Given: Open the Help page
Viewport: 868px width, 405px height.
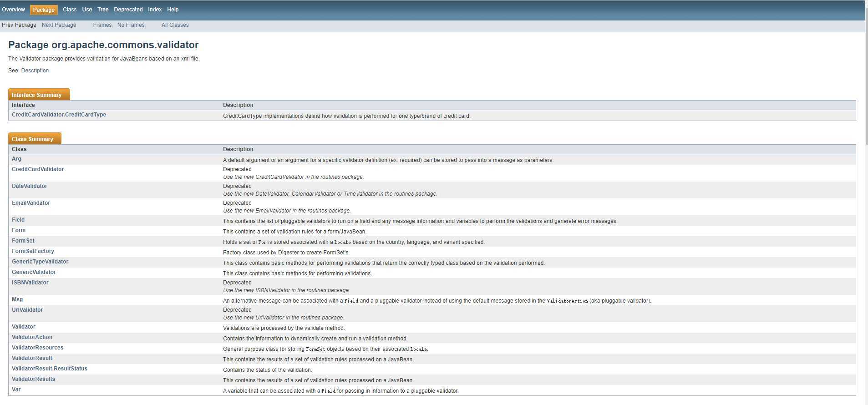Looking at the screenshot, I should [173, 10].
